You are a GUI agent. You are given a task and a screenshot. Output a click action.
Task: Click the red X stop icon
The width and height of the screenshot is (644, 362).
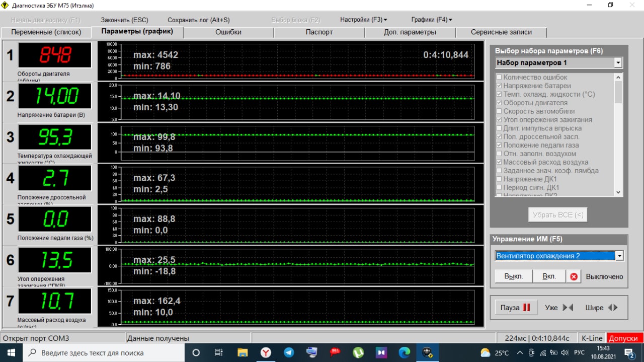coord(574,276)
